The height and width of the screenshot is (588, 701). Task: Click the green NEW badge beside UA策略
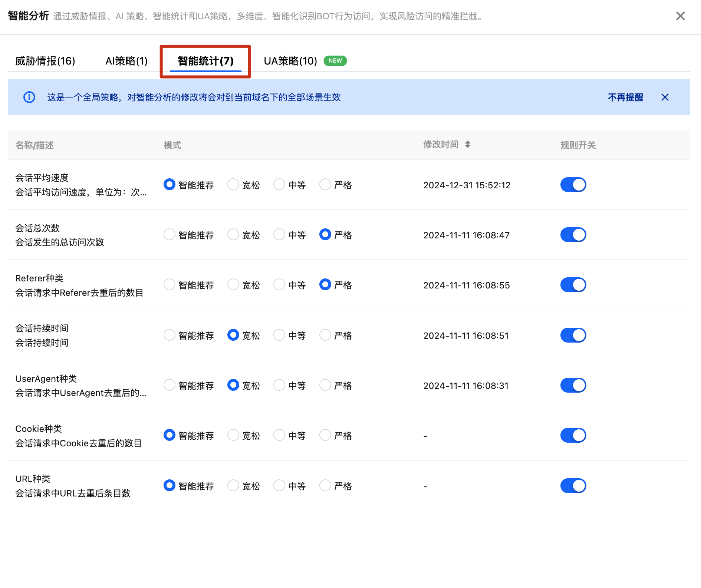tap(335, 60)
